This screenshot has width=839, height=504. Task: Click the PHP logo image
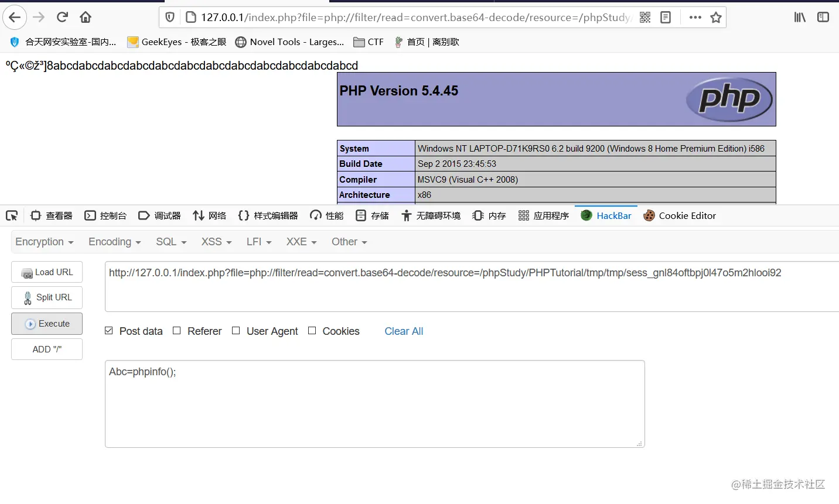pyautogui.click(x=729, y=99)
